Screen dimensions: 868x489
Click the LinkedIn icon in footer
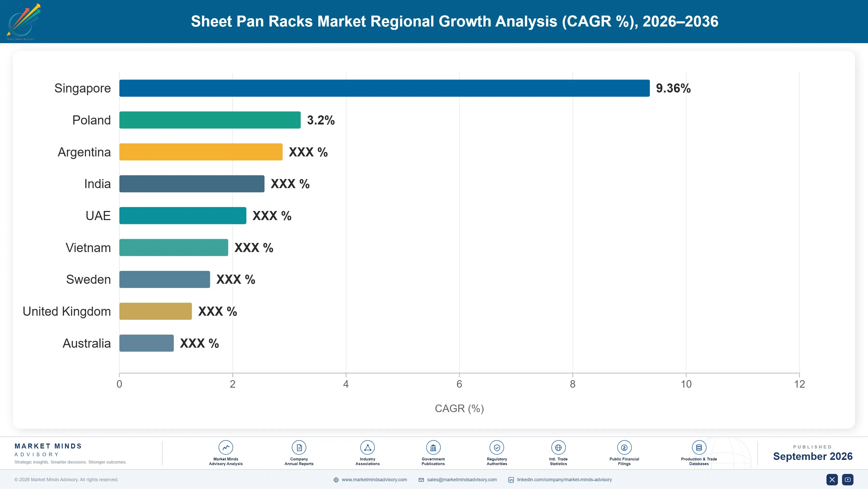pyautogui.click(x=511, y=480)
